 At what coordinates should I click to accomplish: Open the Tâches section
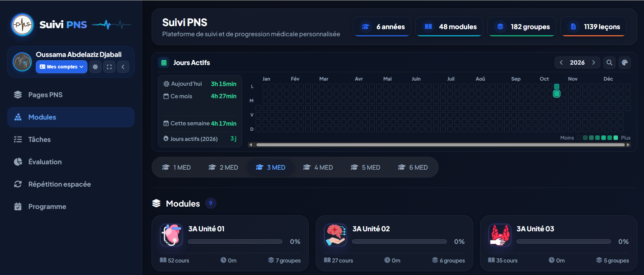71,140
